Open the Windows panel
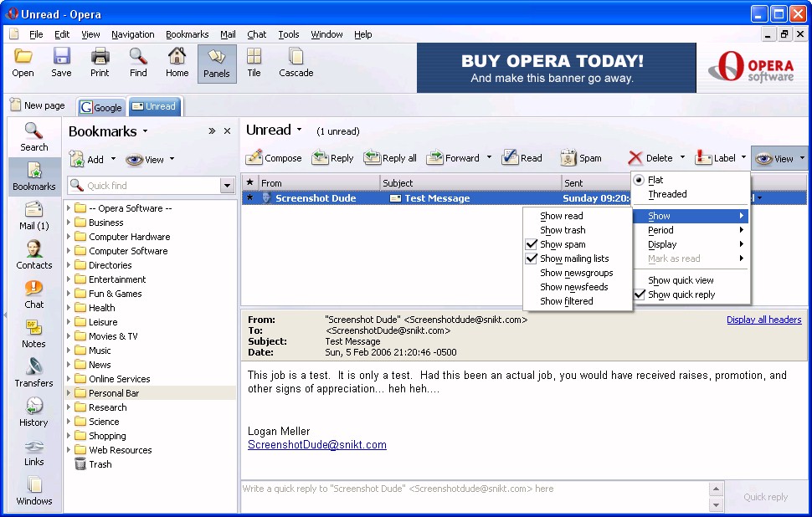 (x=33, y=491)
